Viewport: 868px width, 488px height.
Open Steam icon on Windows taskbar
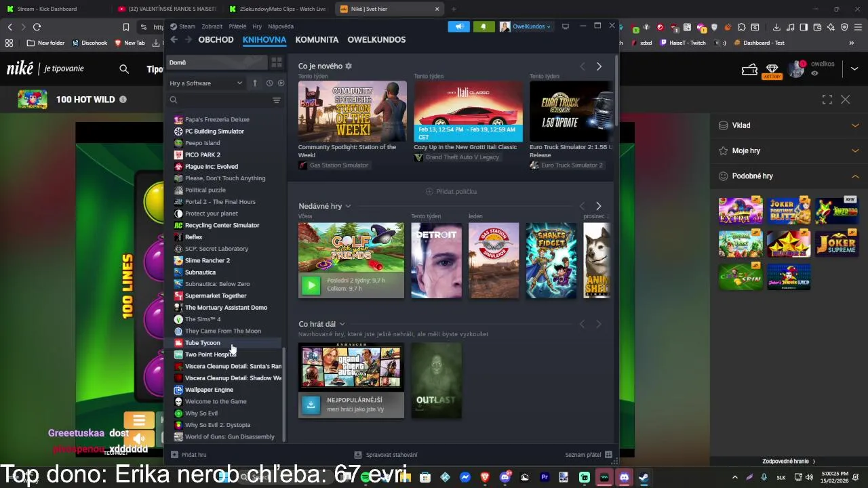tap(644, 477)
